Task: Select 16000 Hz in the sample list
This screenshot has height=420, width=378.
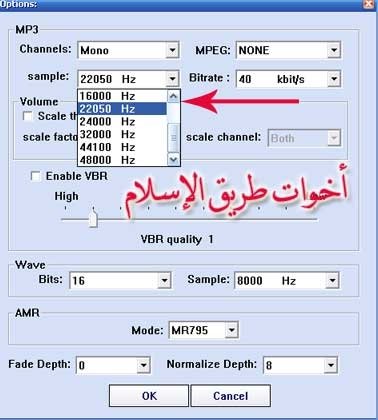Action: tap(122, 96)
